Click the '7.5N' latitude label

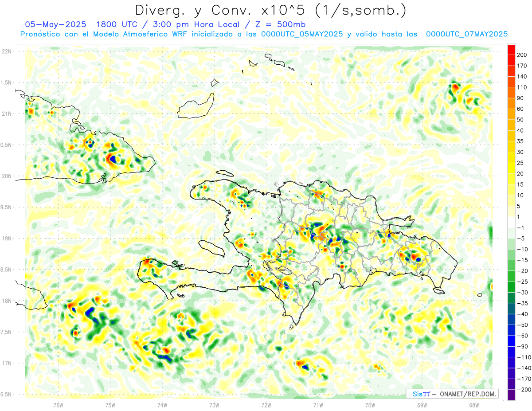pos(7,332)
